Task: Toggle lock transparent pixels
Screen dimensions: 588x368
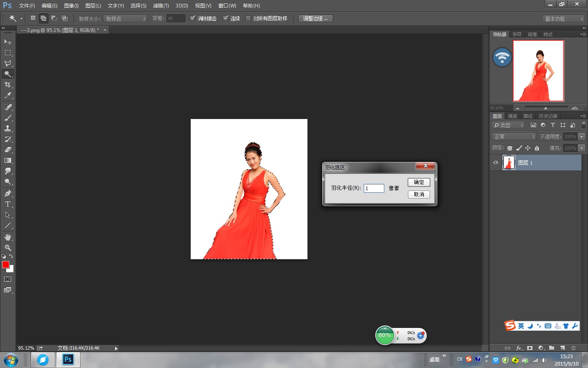Action: click(510, 148)
